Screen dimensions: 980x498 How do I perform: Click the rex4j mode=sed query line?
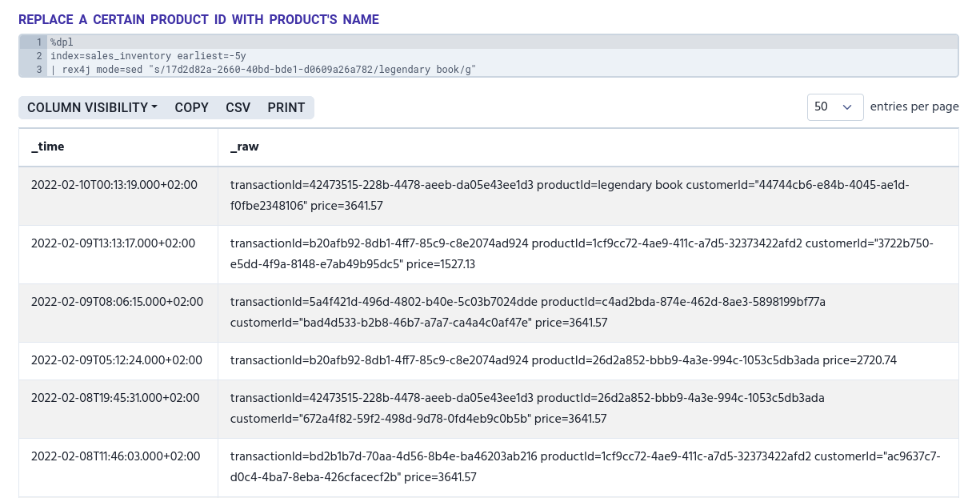tap(264, 70)
